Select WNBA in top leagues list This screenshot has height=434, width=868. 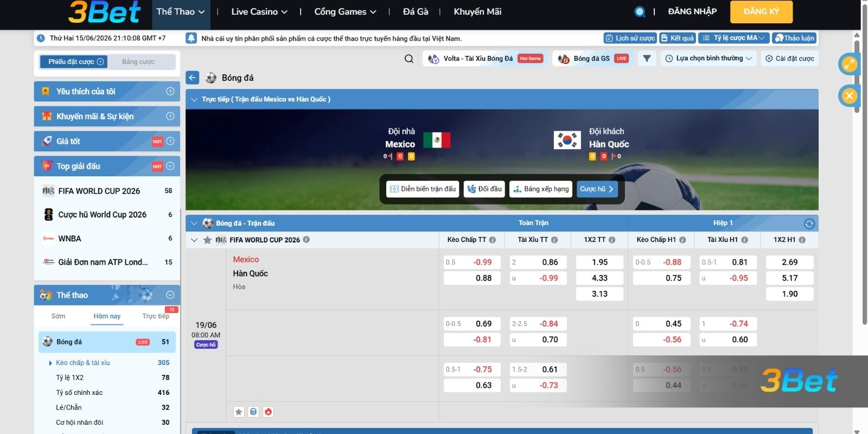pyautogui.click(x=107, y=239)
